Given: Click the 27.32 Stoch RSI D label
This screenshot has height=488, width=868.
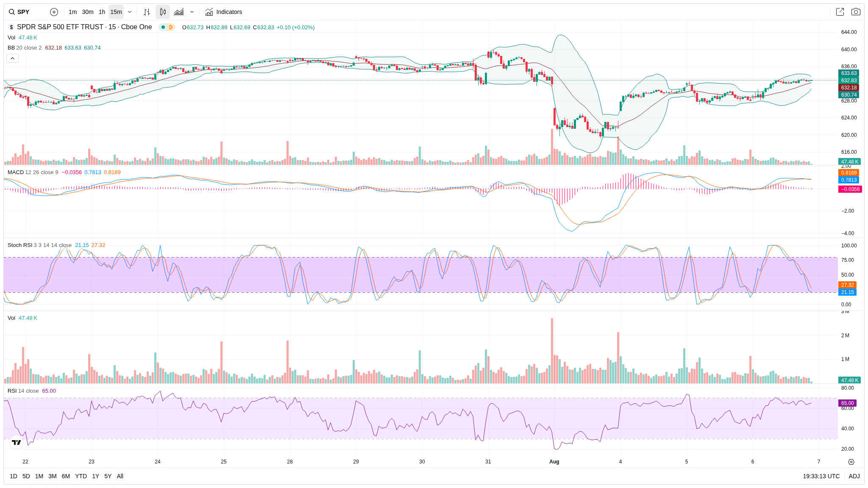Looking at the screenshot, I should click(x=848, y=285).
